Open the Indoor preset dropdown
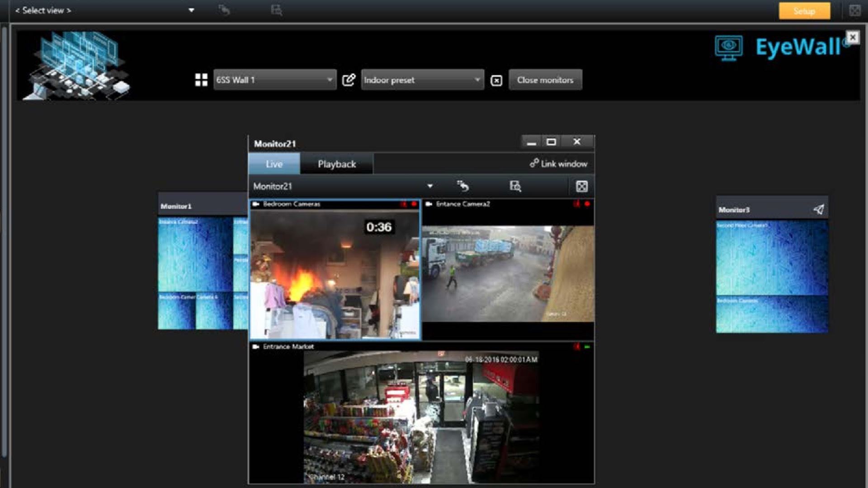The image size is (868, 488). 422,80
